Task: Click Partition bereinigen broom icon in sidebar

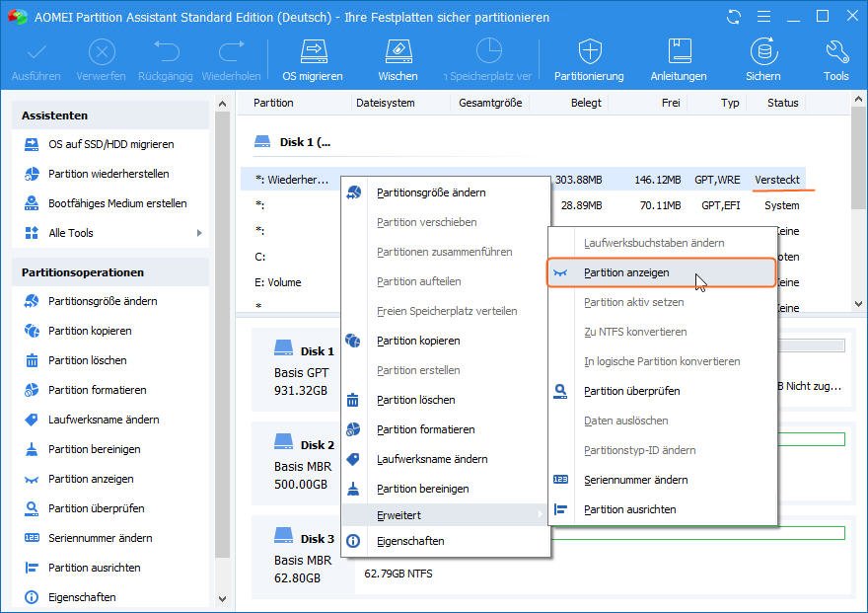Action: (x=32, y=449)
